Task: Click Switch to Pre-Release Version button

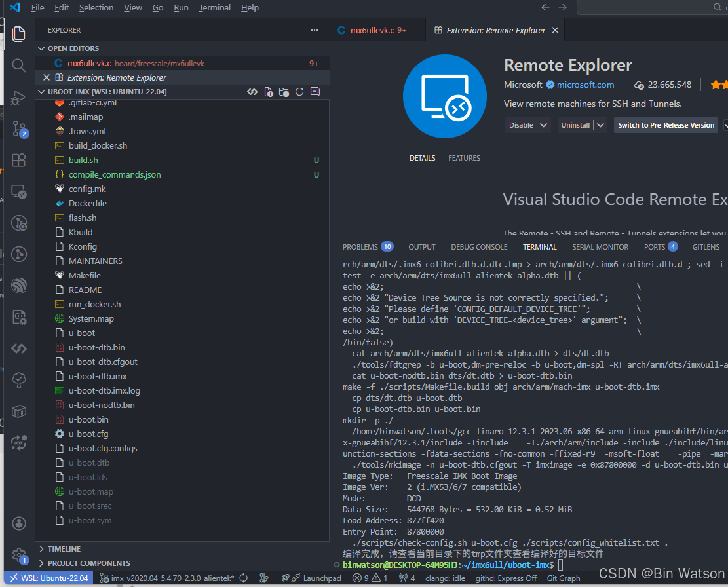Action: [x=666, y=125]
